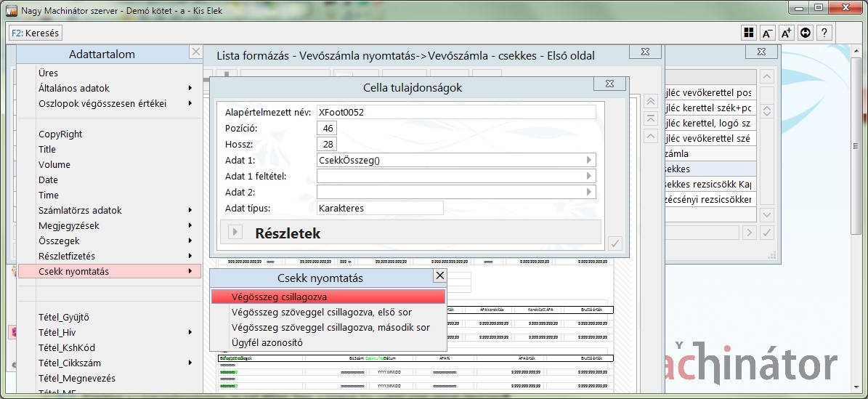Close the Lista formázás window

pyautogui.click(x=646, y=52)
